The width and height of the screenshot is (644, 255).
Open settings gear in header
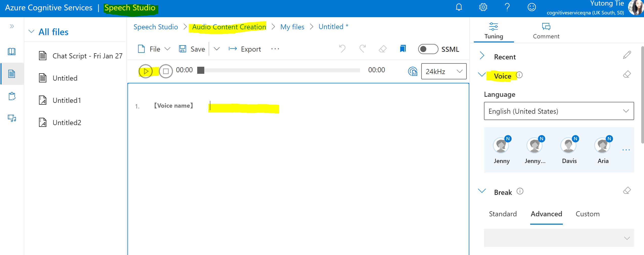[x=483, y=7]
